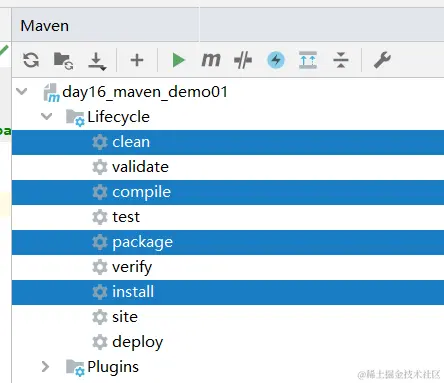
Task: Open Execute Maven Goal dialog
Action: (x=211, y=60)
